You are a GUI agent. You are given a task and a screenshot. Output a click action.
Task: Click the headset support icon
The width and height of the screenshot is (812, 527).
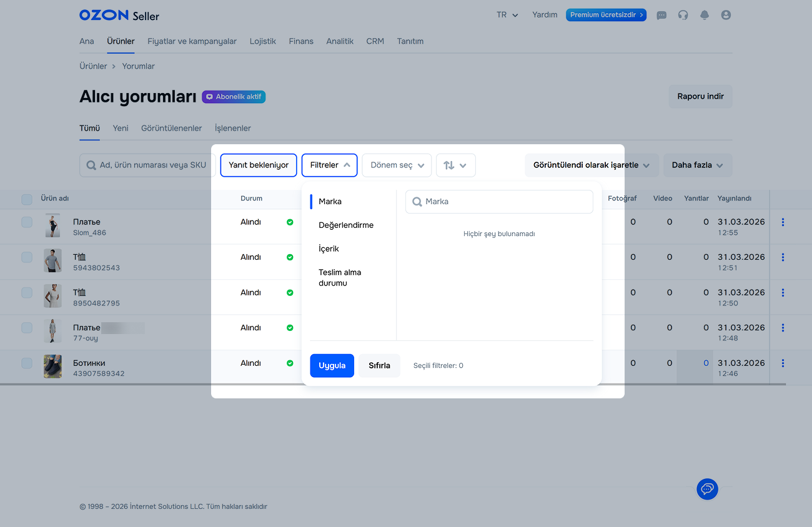click(x=683, y=15)
